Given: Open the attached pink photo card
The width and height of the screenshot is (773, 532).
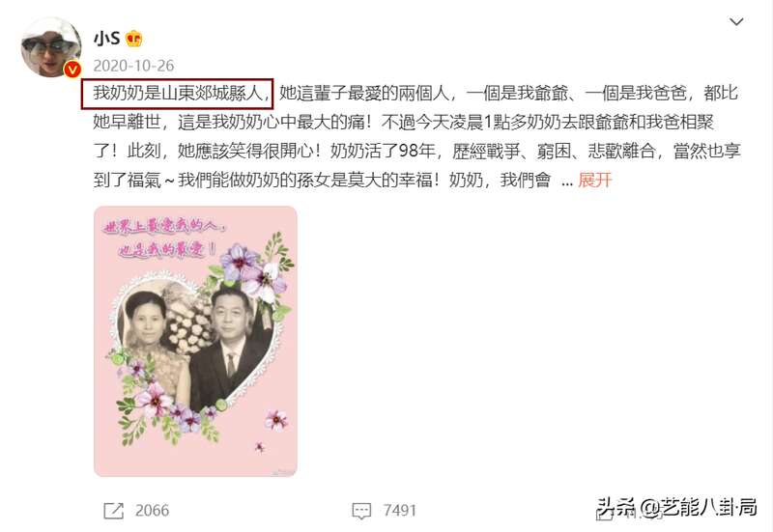Looking at the screenshot, I should tap(195, 342).
